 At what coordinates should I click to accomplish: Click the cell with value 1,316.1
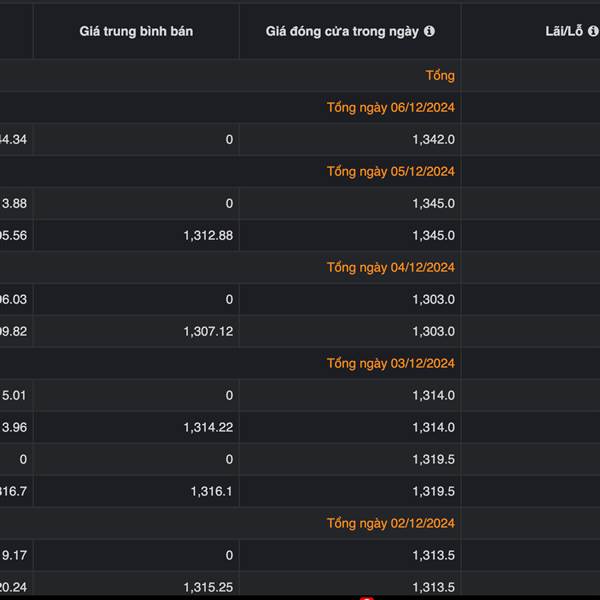click(x=211, y=491)
